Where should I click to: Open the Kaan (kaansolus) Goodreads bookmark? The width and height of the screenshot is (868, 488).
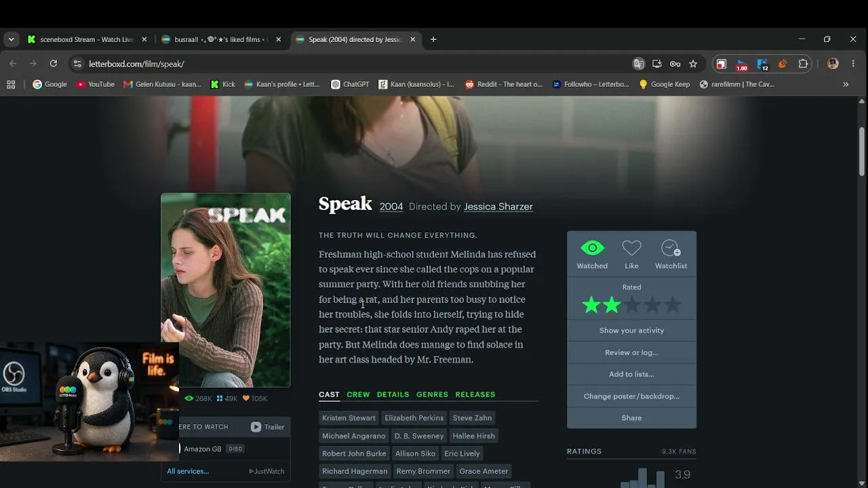point(416,85)
